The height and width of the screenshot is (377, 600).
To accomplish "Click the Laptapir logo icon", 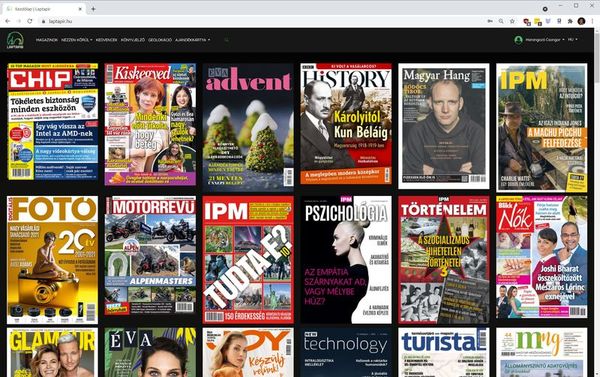I will click(15, 40).
